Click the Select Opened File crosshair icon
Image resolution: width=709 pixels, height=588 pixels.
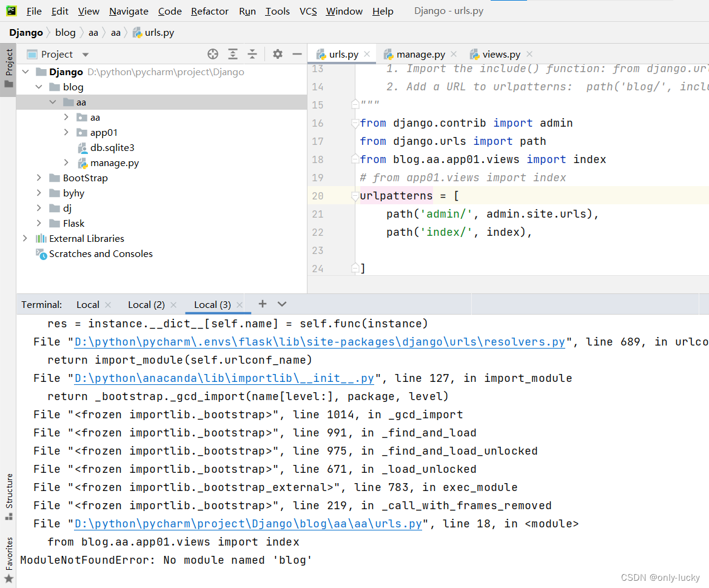coord(213,54)
